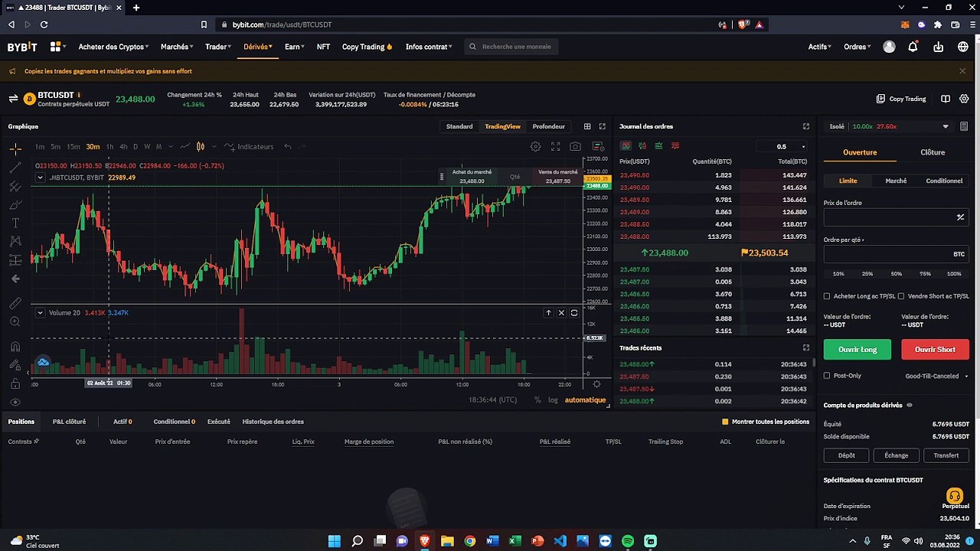The width and height of the screenshot is (980, 551).
Task: Toggle hide all drawings eye icon
Action: [15, 403]
